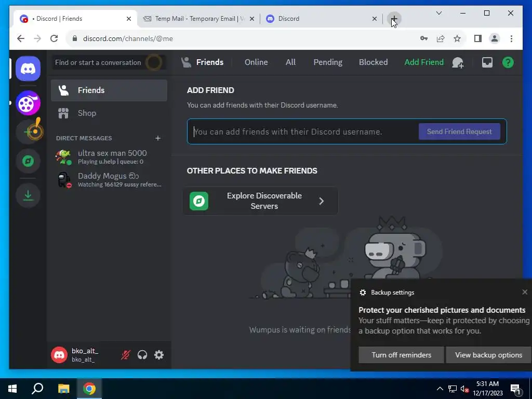
Task: Close the Backup settings notification
Action: (x=525, y=292)
